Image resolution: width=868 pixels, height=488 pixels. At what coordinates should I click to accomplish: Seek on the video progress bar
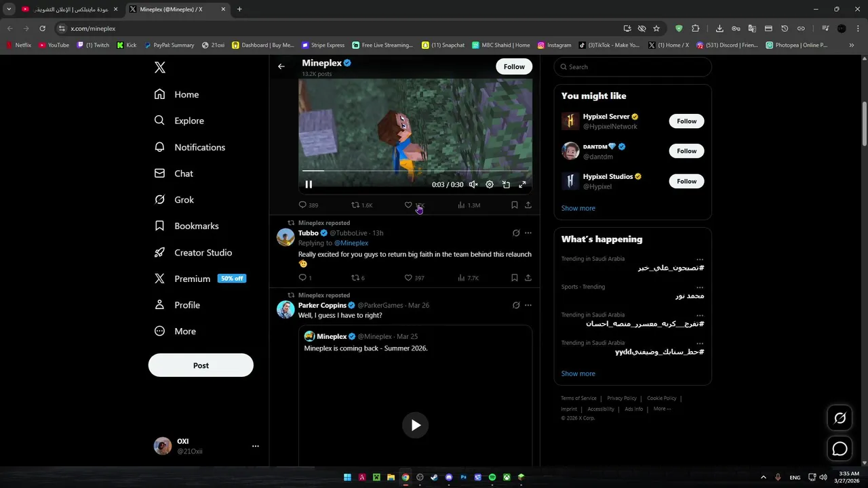pyautogui.click(x=415, y=171)
